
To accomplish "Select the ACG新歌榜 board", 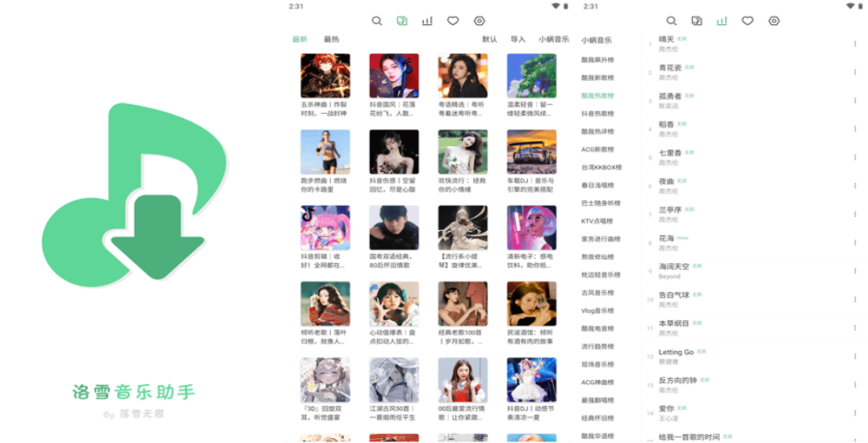I will pos(598,149).
